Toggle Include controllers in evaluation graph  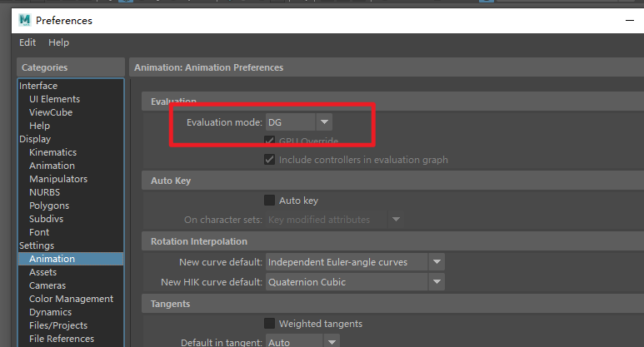269,160
